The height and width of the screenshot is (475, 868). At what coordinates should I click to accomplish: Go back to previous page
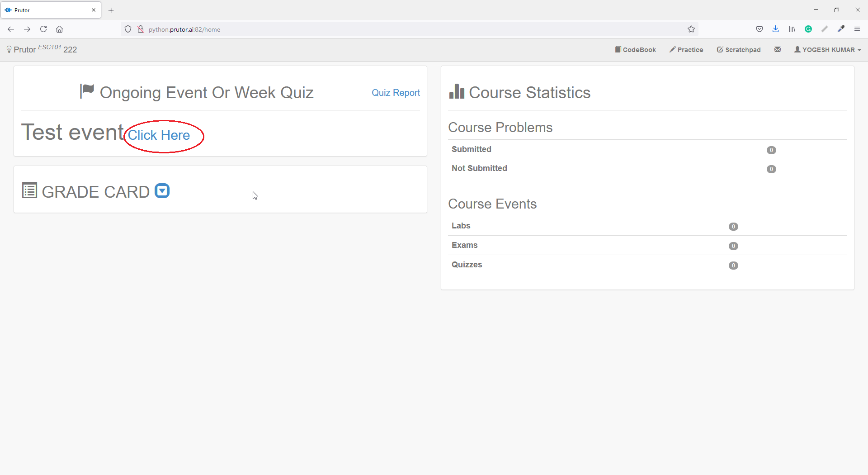[11, 29]
